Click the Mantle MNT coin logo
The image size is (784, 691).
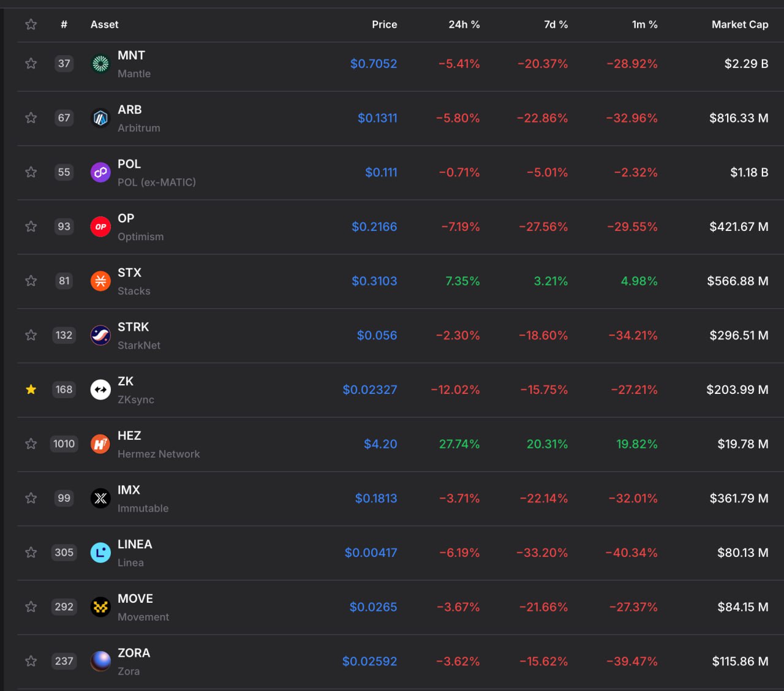100,64
